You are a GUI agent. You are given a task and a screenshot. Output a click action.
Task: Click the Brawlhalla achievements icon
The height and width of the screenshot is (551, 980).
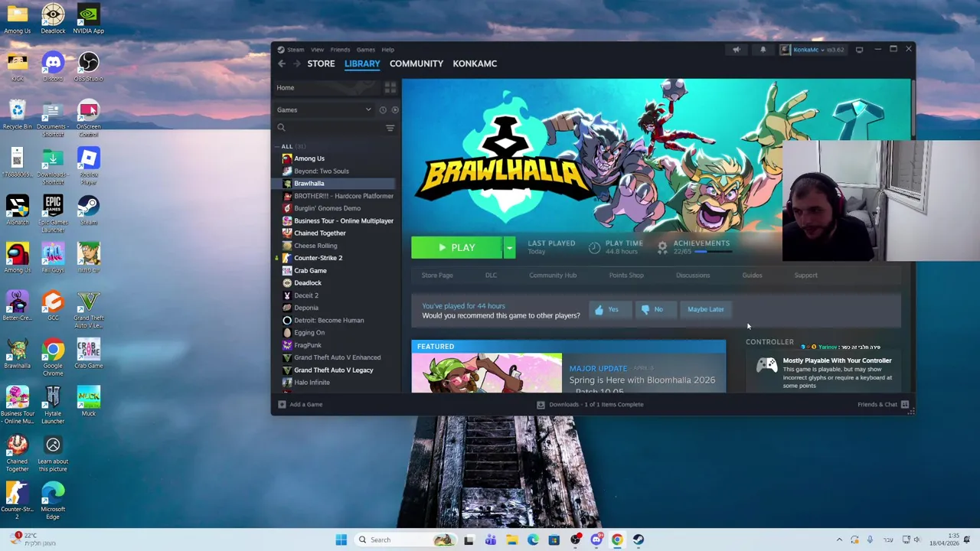tap(662, 247)
